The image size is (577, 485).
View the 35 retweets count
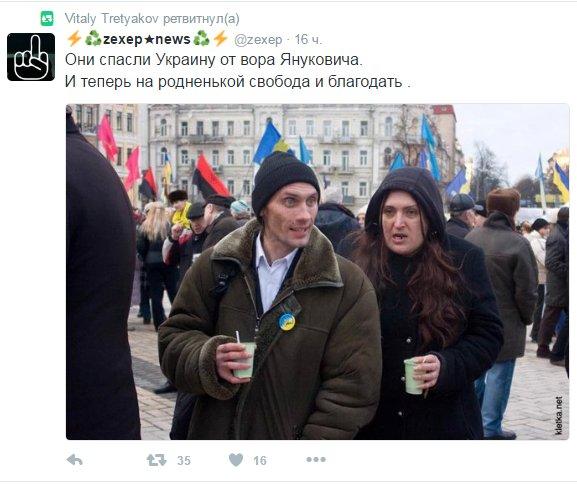[184, 460]
